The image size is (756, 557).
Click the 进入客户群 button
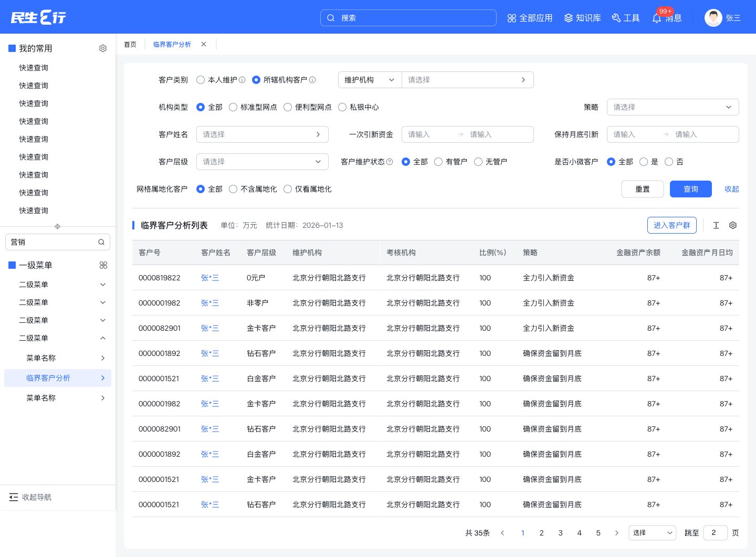click(x=672, y=225)
